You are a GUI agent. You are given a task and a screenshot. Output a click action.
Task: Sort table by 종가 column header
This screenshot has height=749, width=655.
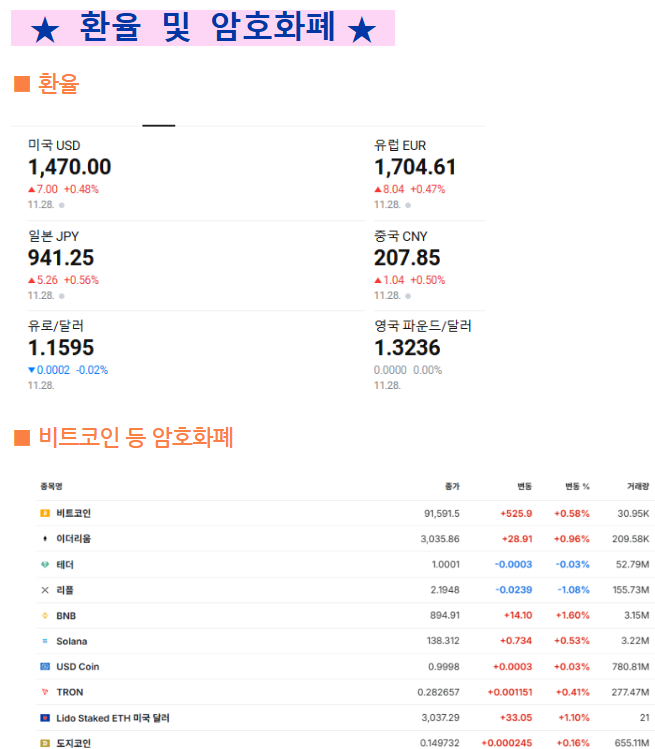click(452, 487)
